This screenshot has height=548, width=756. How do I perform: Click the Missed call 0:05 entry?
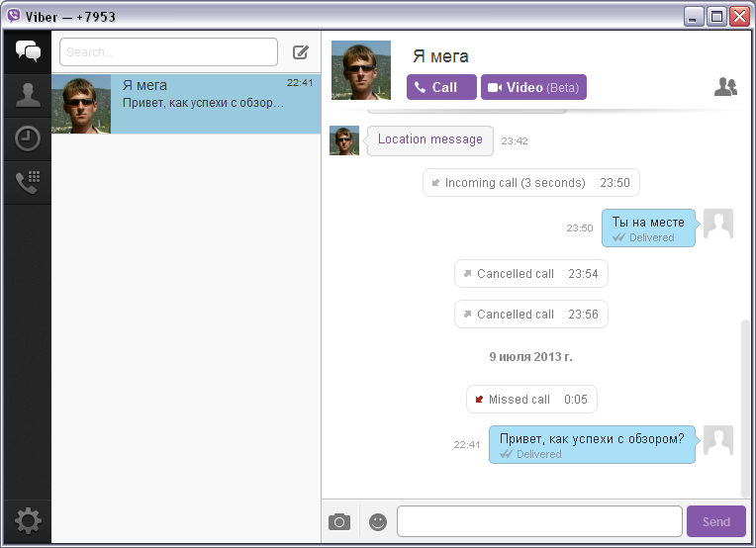(531, 399)
